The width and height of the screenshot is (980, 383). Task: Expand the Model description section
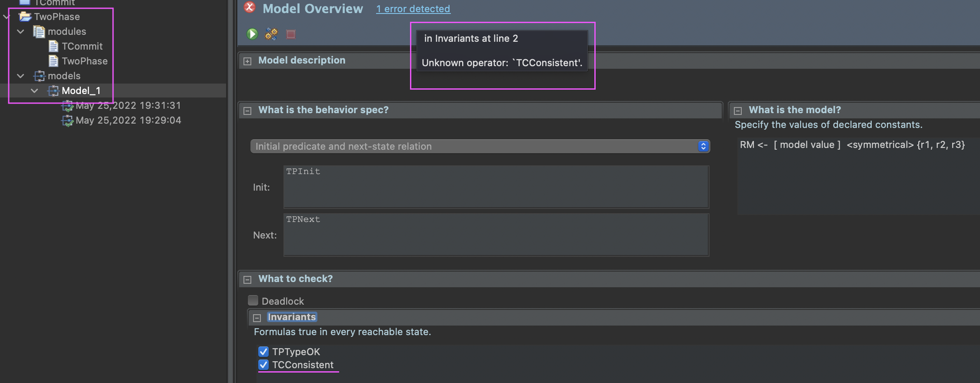[x=247, y=61]
